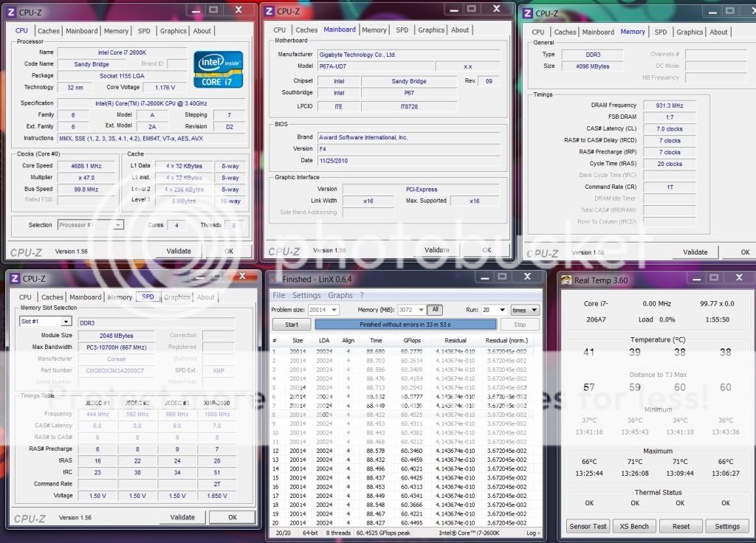
Task: Click the CPU-Z icon in SPD window title
Action: 14,278
